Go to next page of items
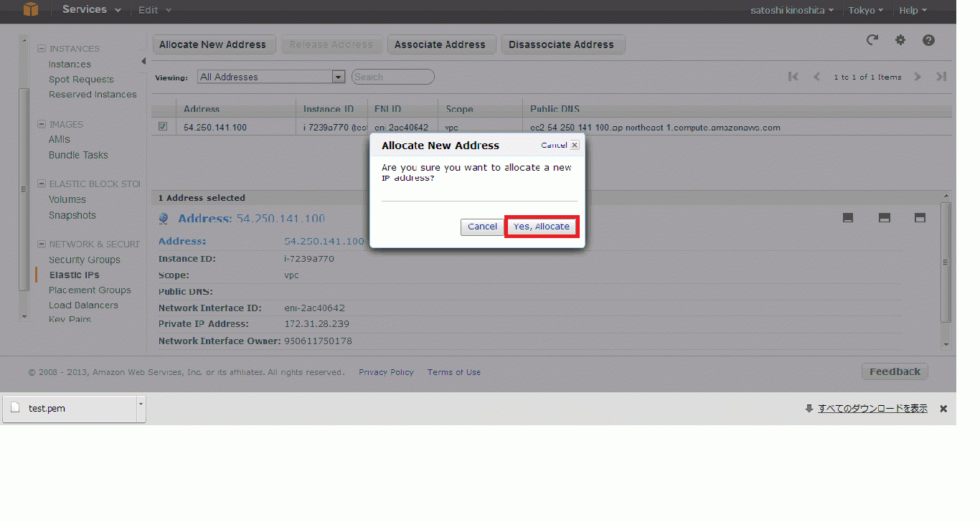The height and width of the screenshot is (522, 980). click(x=918, y=77)
